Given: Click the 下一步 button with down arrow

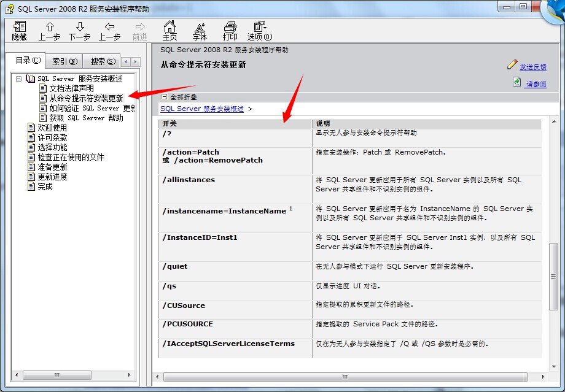Looking at the screenshot, I should click(x=80, y=31).
